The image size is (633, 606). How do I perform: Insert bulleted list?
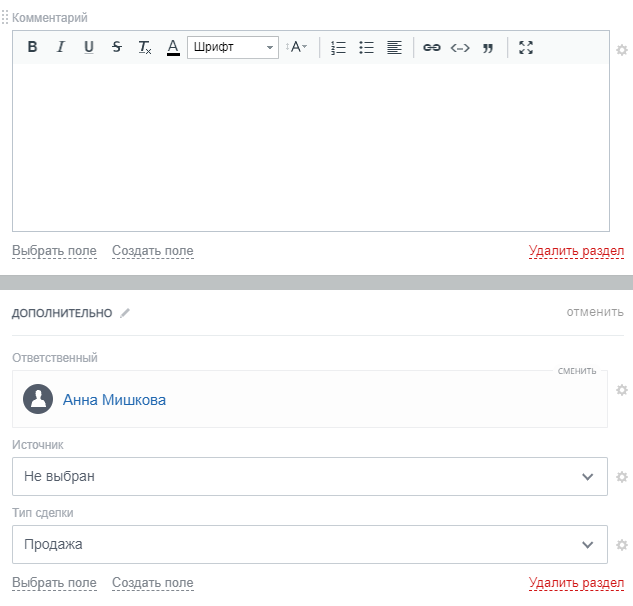(366, 47)
